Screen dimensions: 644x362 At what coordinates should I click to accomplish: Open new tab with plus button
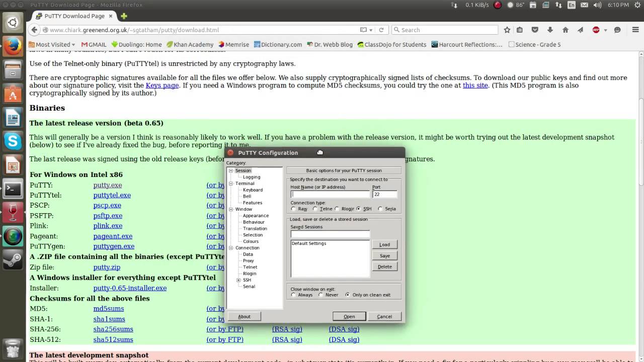tap(124, 16)
